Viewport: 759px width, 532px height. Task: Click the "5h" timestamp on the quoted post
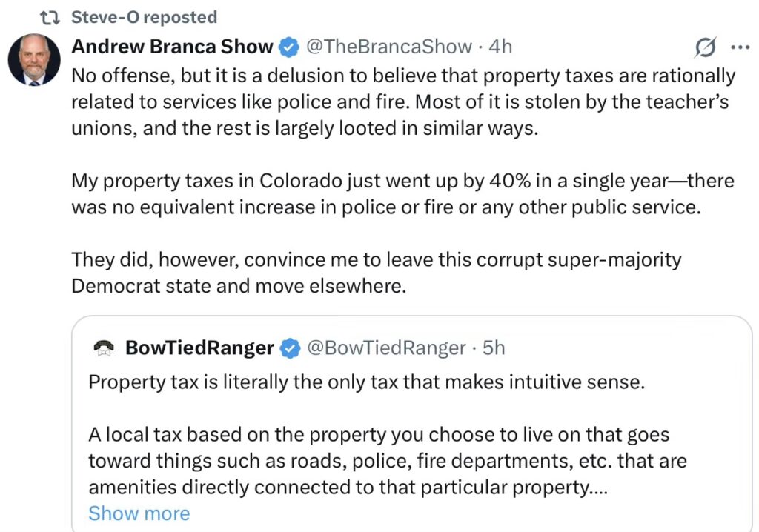pyautogui.click(x=494, y=348)
